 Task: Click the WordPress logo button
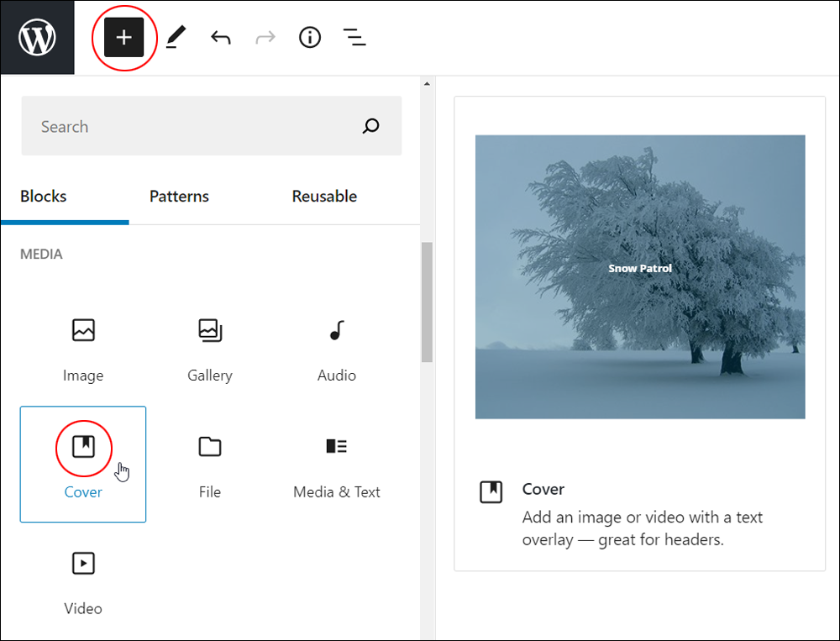pyautogui.click(x=38, y=38)
